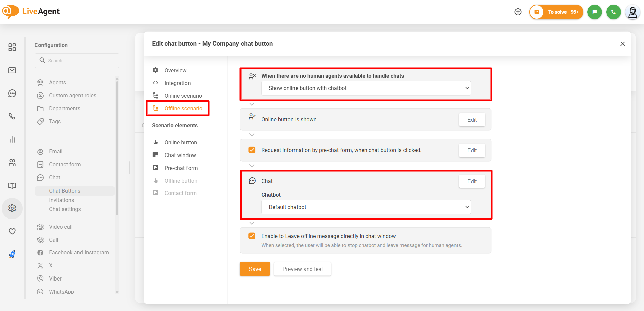Image resolution: width=644 pixels, height=311 pixels.
Task: Switch to the Online scenario tab
Action: [x=183, y=96]
